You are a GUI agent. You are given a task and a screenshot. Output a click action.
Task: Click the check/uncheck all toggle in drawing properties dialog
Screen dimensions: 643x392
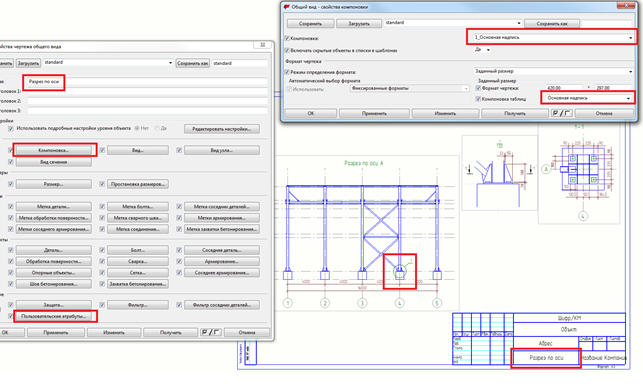[211, 333]
